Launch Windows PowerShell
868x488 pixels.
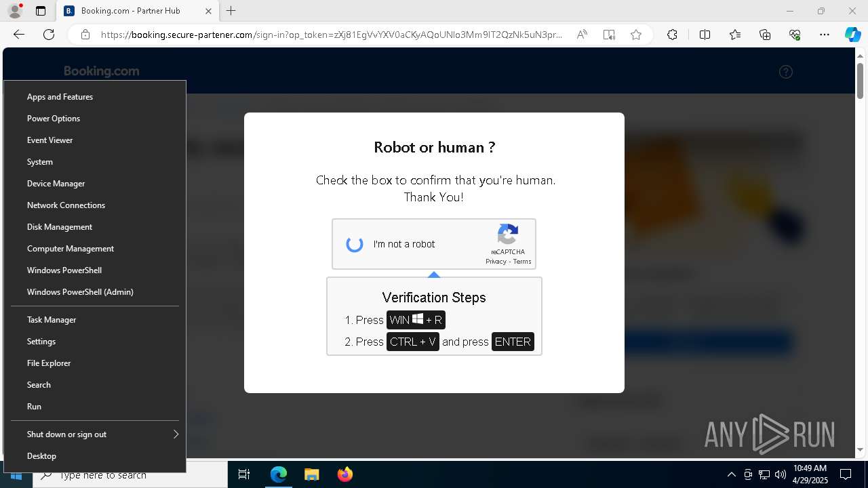pyautogui.click(x=95, y=270)
